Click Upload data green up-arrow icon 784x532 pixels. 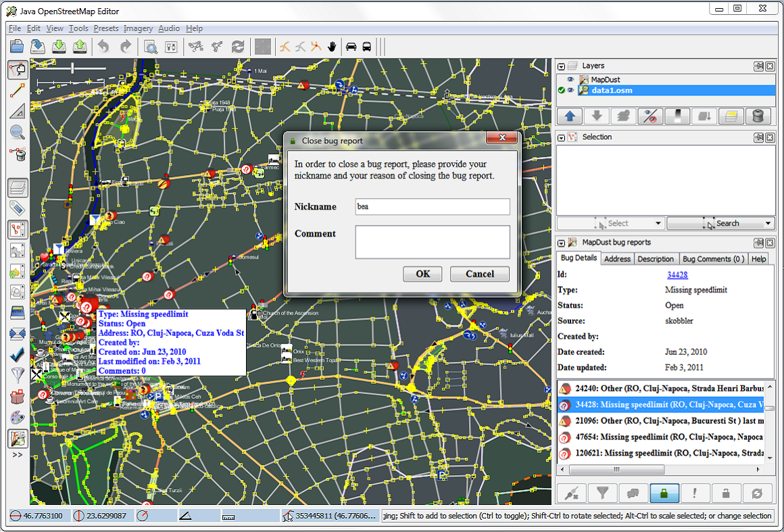pyautogui.click(x=80, y=47)
